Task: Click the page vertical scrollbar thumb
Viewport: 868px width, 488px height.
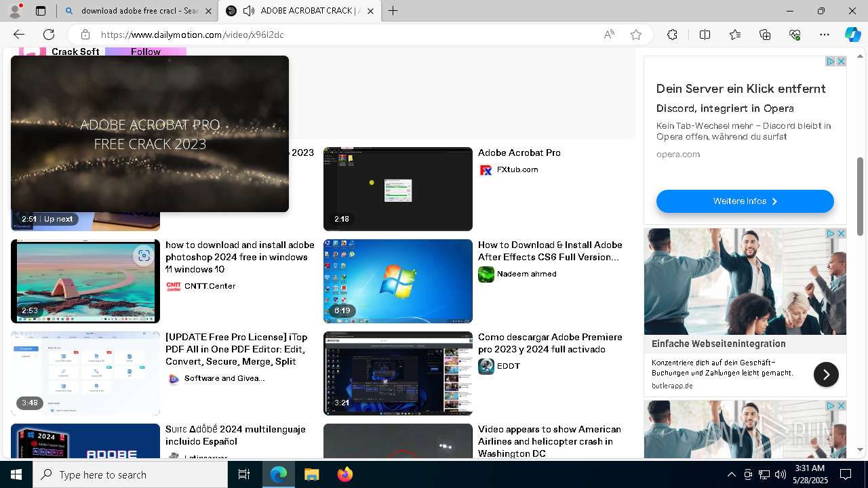Action: coord(861,197)
